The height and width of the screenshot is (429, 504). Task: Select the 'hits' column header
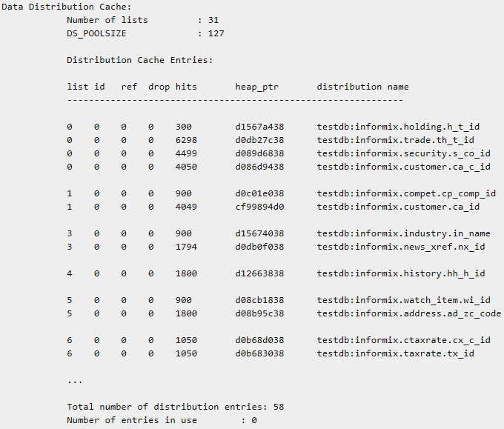[x=186, y=87]
